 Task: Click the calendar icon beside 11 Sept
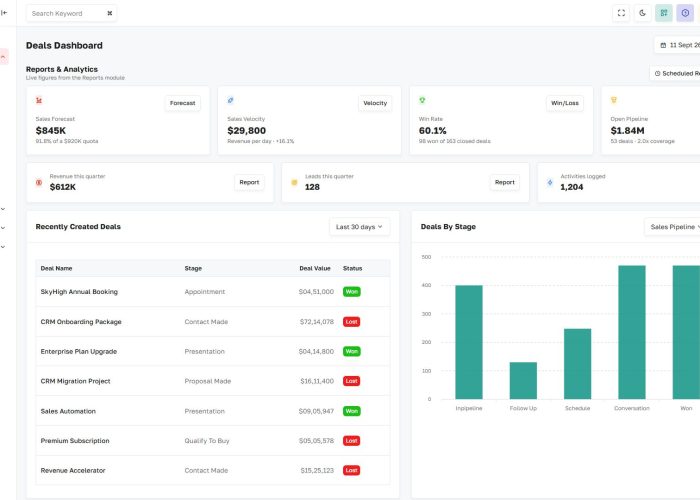tap(663, 45)
